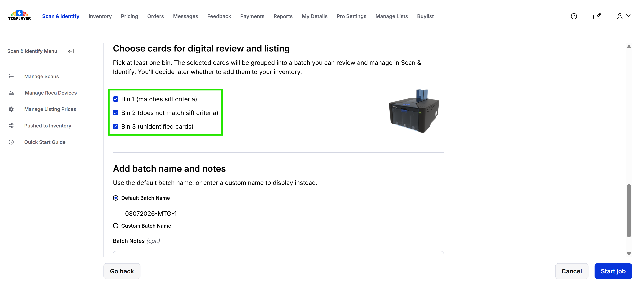Open the Payments tab
This screenshot has width=644, height=287.
click(252, 16)
